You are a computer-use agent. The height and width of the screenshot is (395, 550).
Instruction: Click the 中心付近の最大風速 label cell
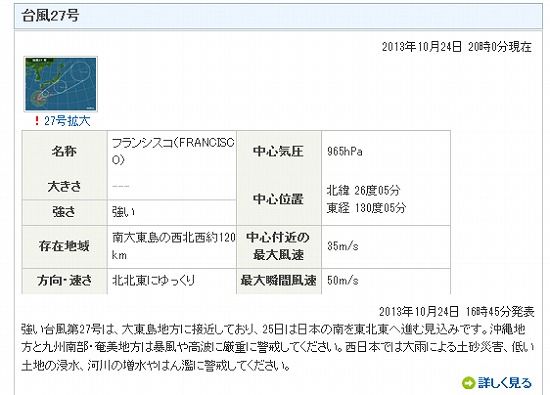(279, 247)
